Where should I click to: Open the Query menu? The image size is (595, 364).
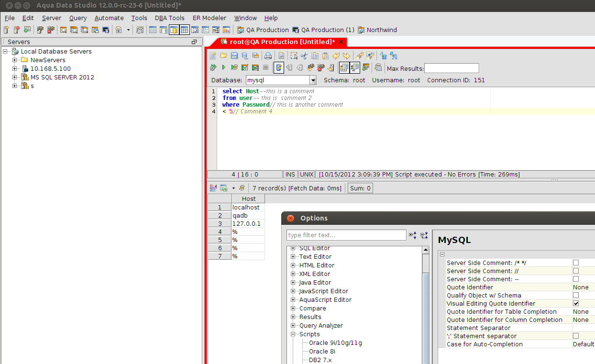pyautogui.click(x=78, y=18)
